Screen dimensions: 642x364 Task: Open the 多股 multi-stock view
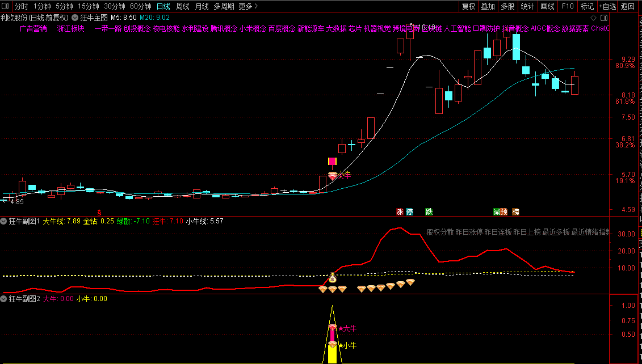pyautogui.click(x=507, y=6)
